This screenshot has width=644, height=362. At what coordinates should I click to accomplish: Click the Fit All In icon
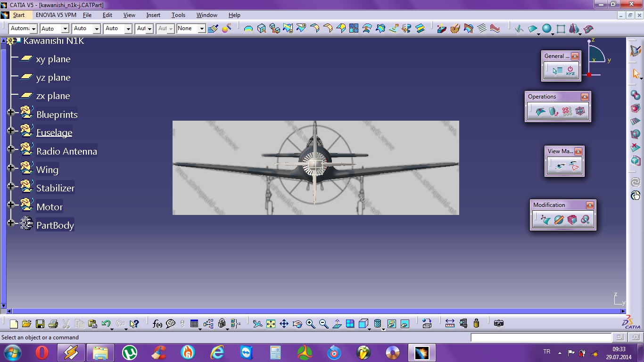coord(271,324)
